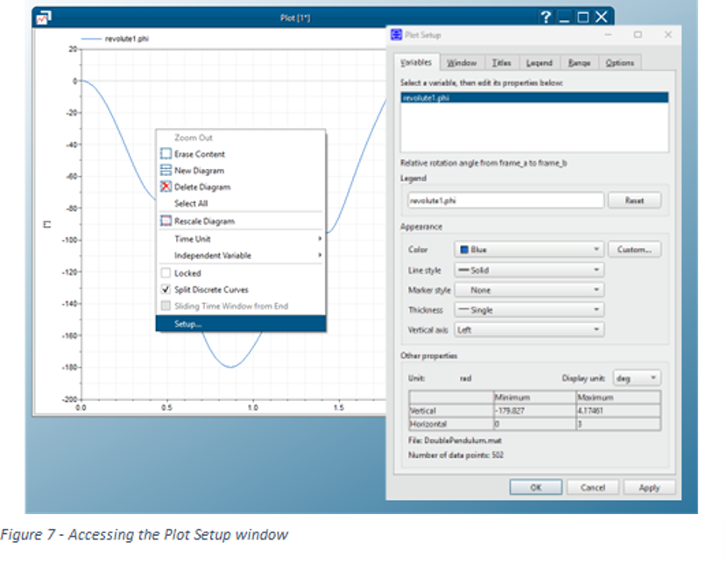Choose Setup... in the context menu
Screen dimensions: 728x563
pyautogui.click(x=241, y=323)
